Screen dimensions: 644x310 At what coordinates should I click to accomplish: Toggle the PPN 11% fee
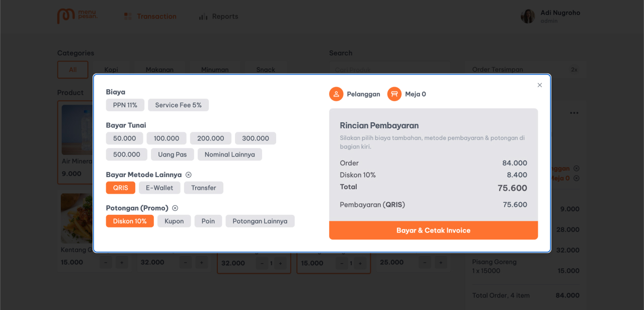pos(125,105)
